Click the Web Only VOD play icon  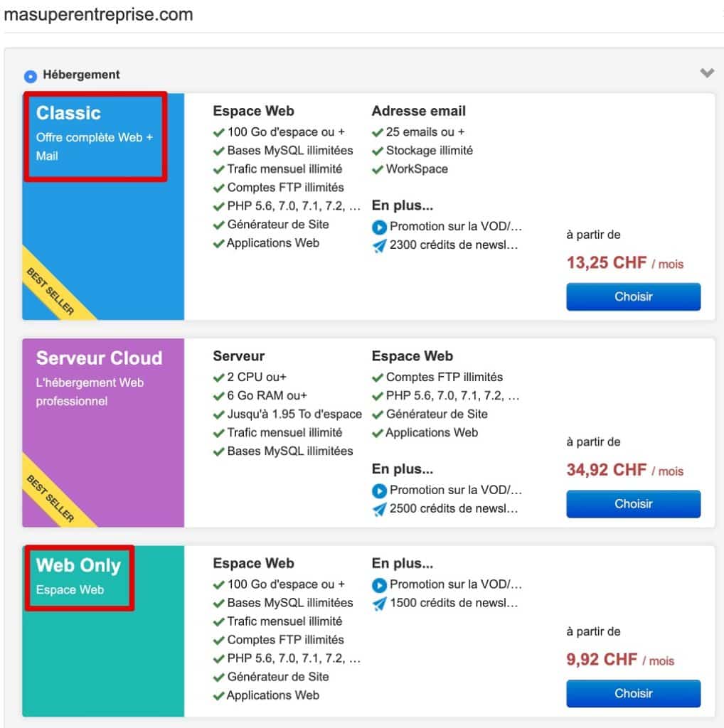pyautogui.click(x=379, y=585)
